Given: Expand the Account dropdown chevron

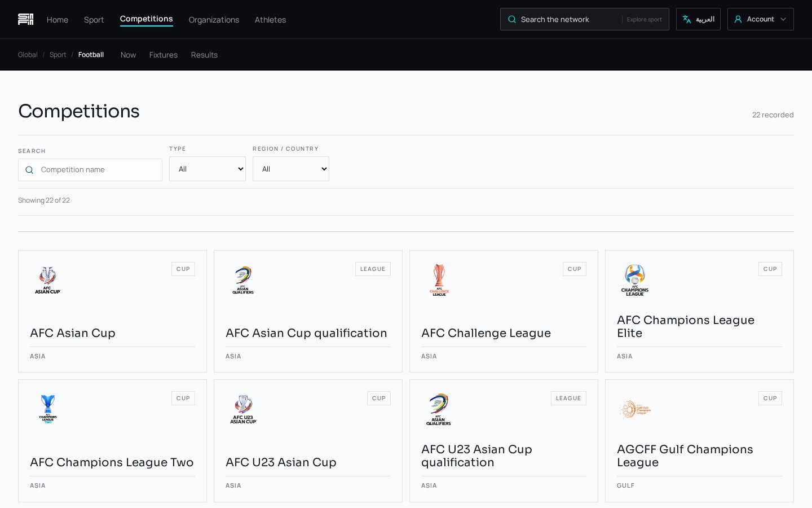Looking at the screenshot, I should 783,19.
